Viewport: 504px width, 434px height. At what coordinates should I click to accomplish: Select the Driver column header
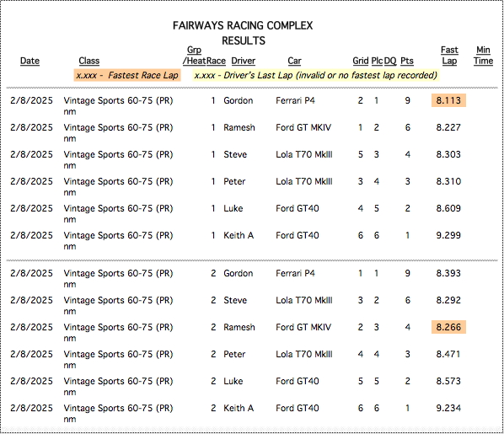pos(244,61)
